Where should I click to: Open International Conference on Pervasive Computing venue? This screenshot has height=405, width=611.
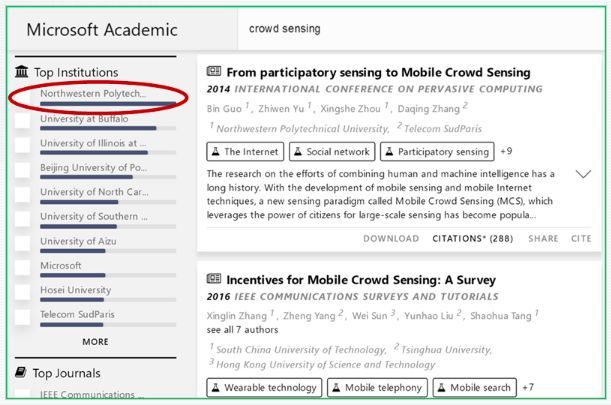click(x=388, y=89)
